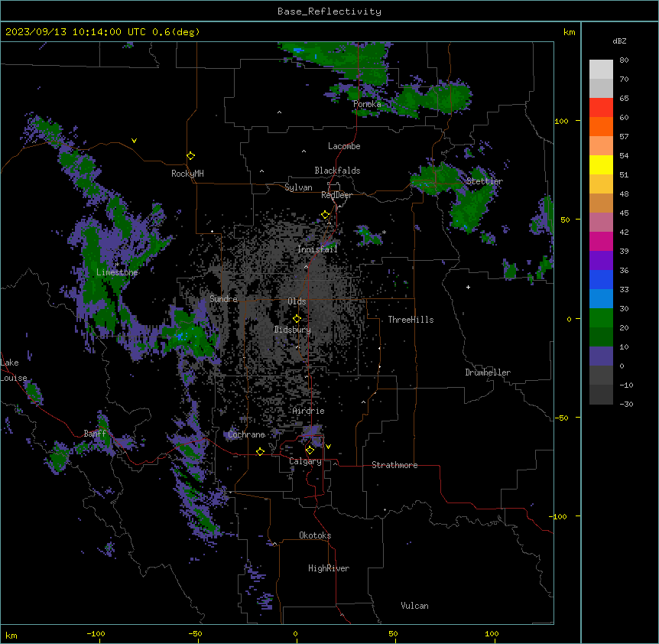
Task: Click the RockyMH city label
Action: coord(187,174)
